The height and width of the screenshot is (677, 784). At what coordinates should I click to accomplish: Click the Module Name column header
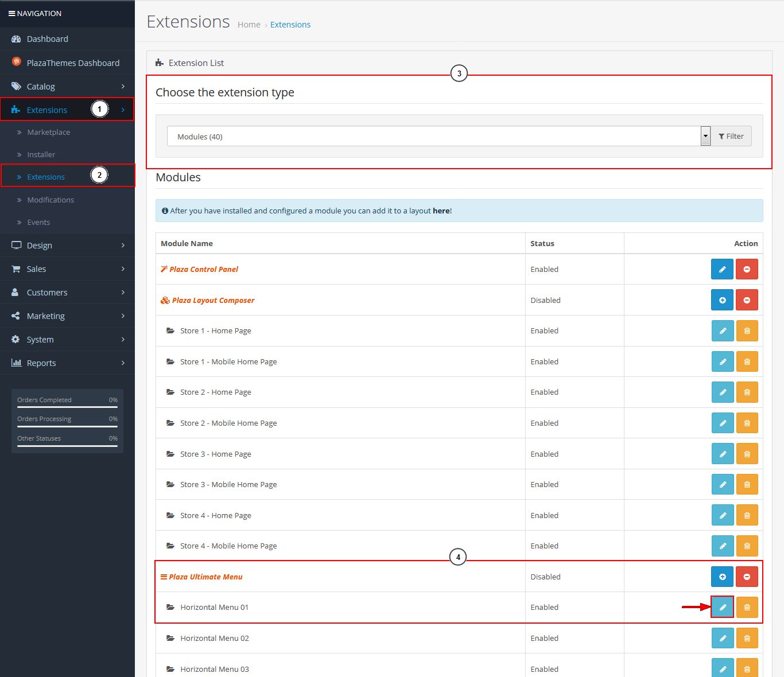(187, 243)
